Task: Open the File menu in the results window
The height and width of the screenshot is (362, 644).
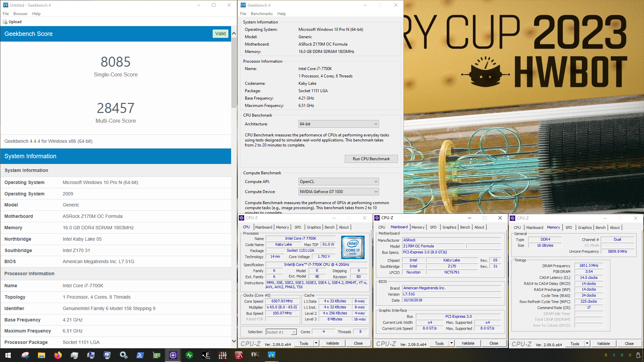Action: click(6, 14)
